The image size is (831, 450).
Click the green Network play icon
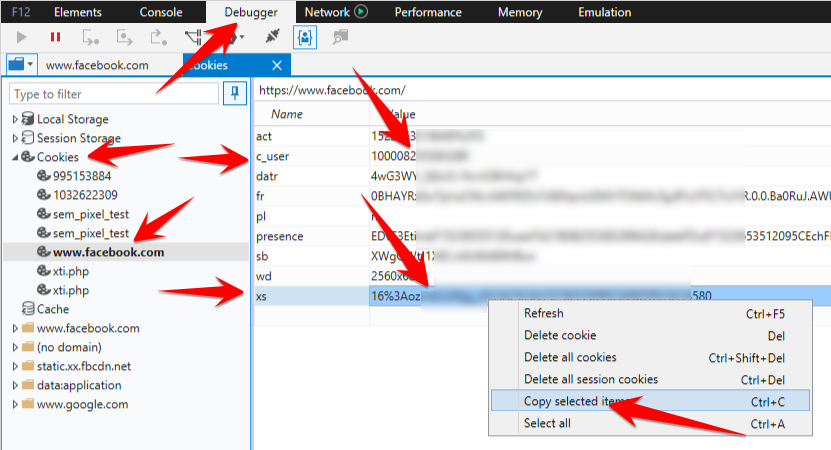[x=361, y=11]
